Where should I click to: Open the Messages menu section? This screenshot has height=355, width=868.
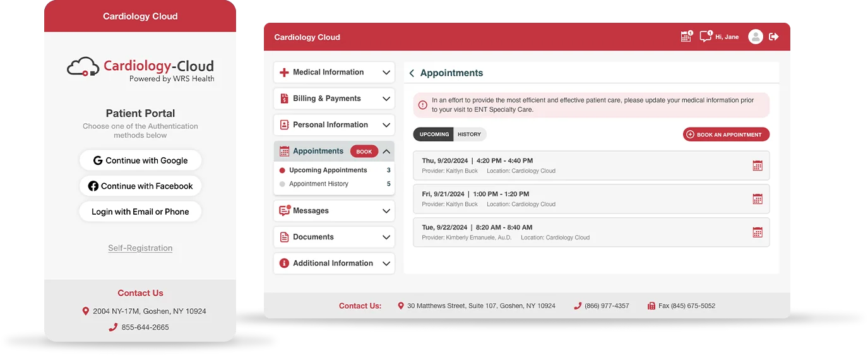(334, 211)
